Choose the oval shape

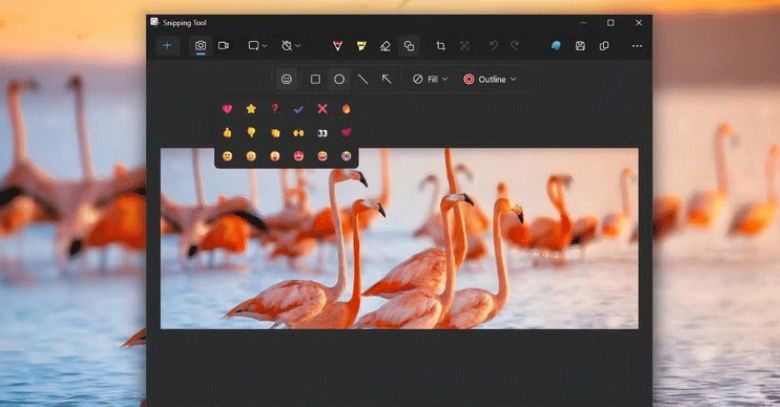[x=339, y=79]
